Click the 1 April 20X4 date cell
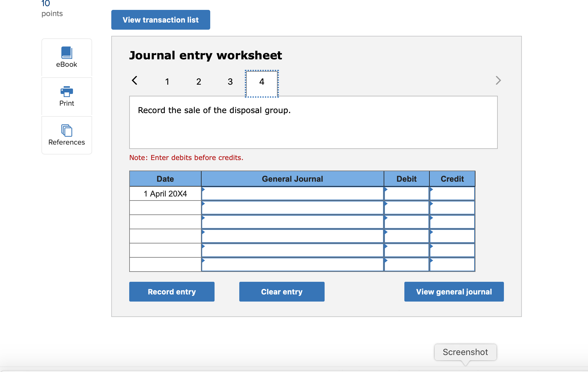This screenshot has height=372, width=588. 165,194
